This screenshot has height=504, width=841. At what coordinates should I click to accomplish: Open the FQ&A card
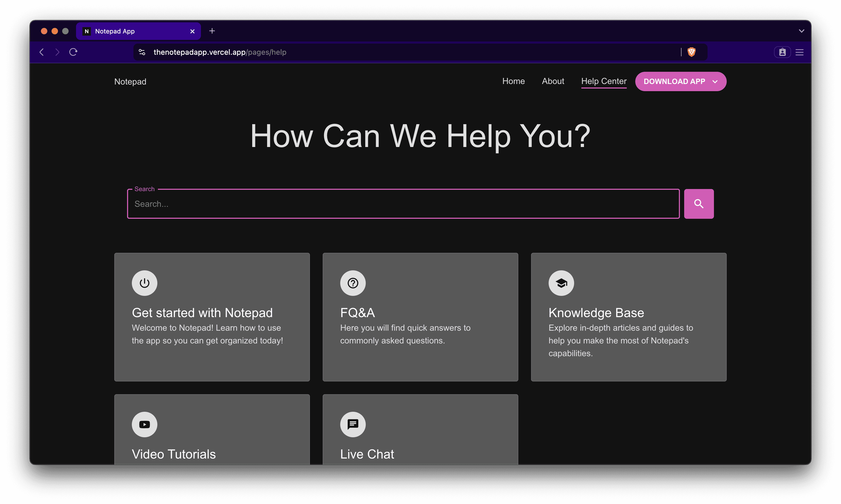420,317
